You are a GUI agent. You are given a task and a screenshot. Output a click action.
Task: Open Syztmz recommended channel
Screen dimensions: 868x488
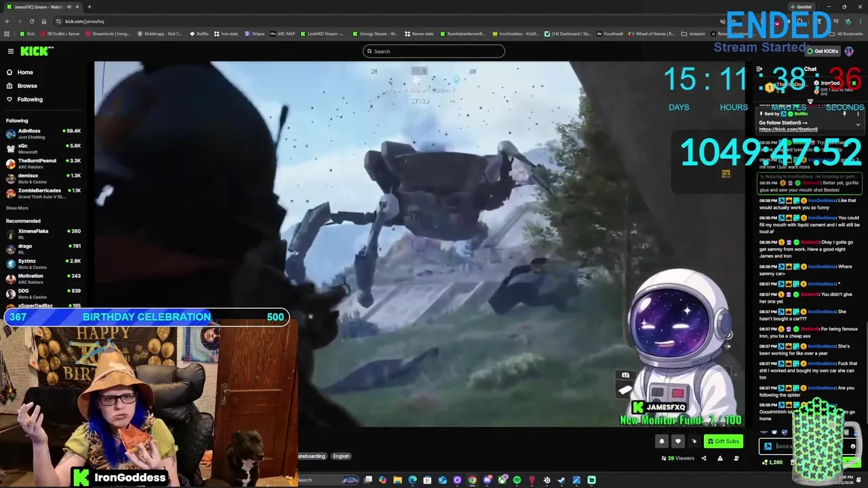(x=43, y=263)
